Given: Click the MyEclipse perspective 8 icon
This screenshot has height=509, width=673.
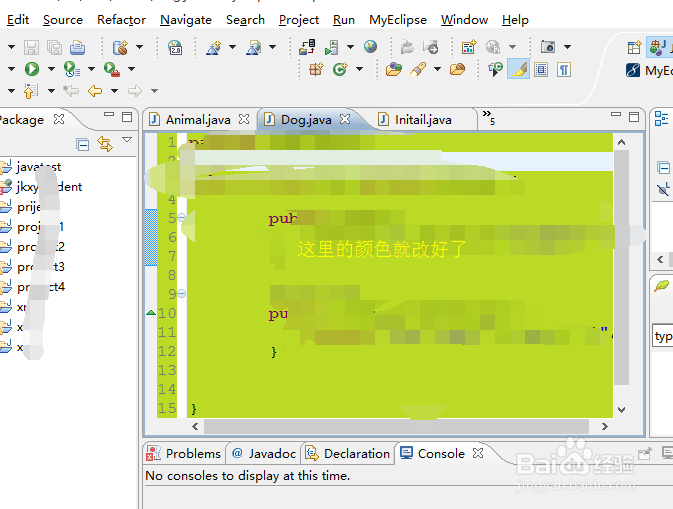Looking at the screenshot, I should click(633, 70).
